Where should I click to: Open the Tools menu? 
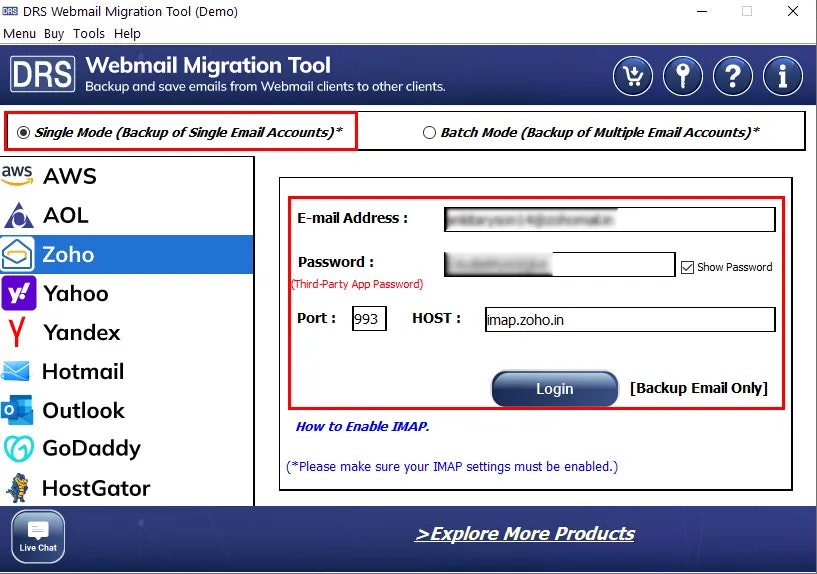pos(89,34)
